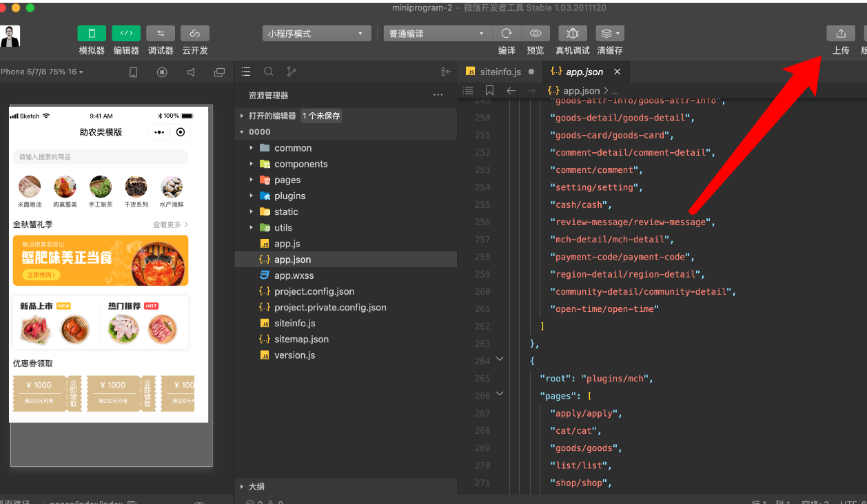Open source control branch icon in sidebar
This screenshot has width=867, height=504.
tap(291, 72)
